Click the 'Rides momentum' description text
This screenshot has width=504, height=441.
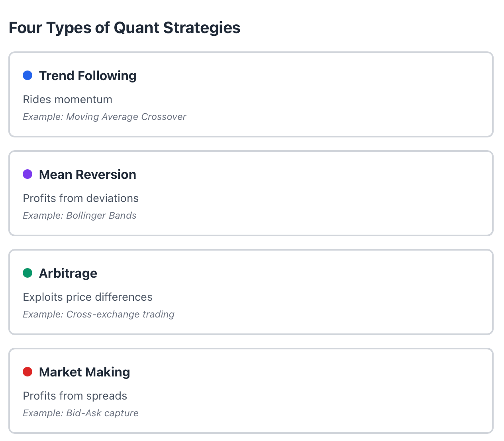[x=68, y=99]
